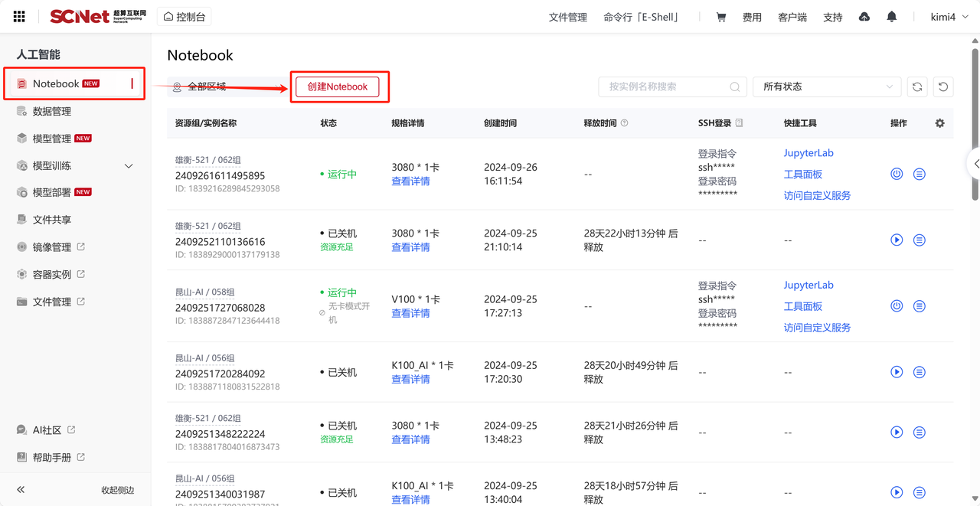Power off running instance 2409261611495895
Screen dimensions: 980x506
[x=897, y=175]
